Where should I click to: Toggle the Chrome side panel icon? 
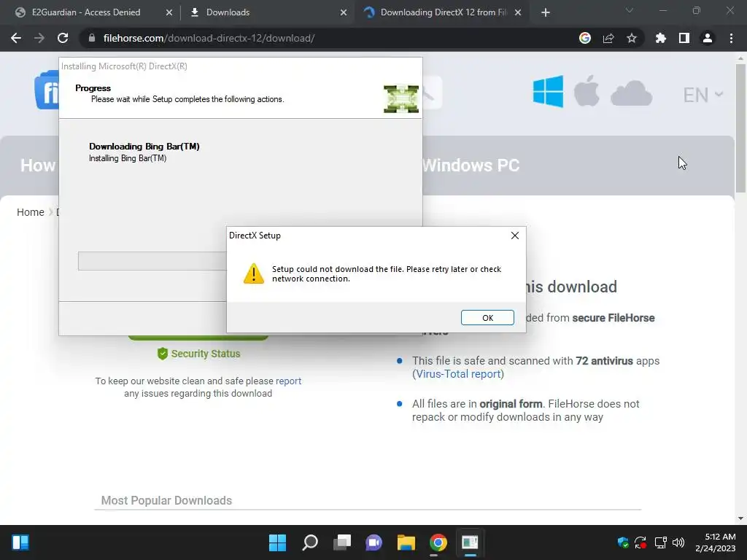(x=684, y=38)
